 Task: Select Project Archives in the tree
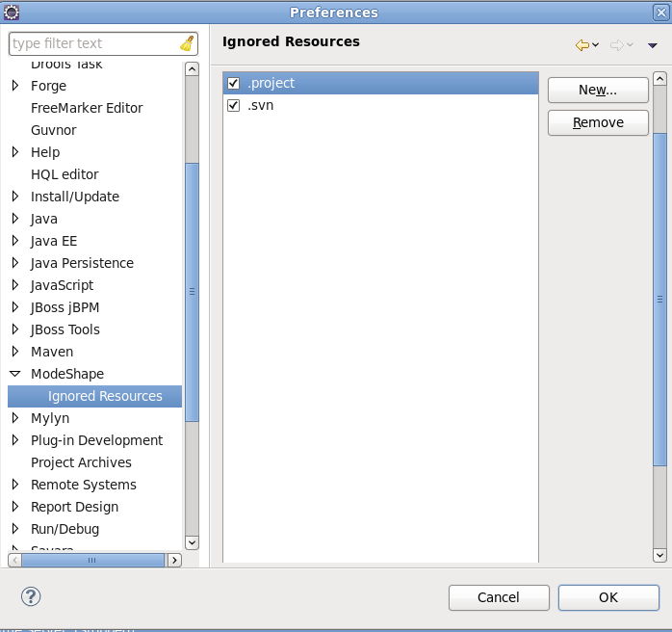point(81,462)
